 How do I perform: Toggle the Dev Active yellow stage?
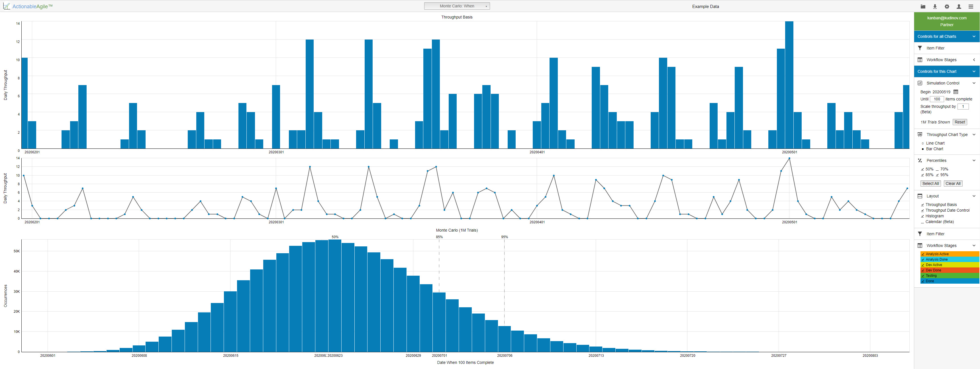[950, 265]
